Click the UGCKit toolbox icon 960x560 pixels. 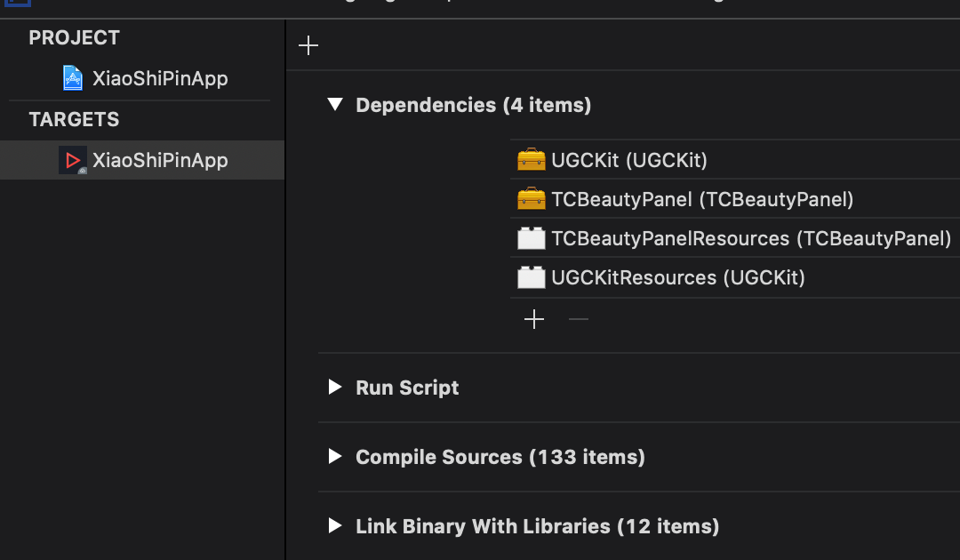pyautogui.click(x=531, y=159)
